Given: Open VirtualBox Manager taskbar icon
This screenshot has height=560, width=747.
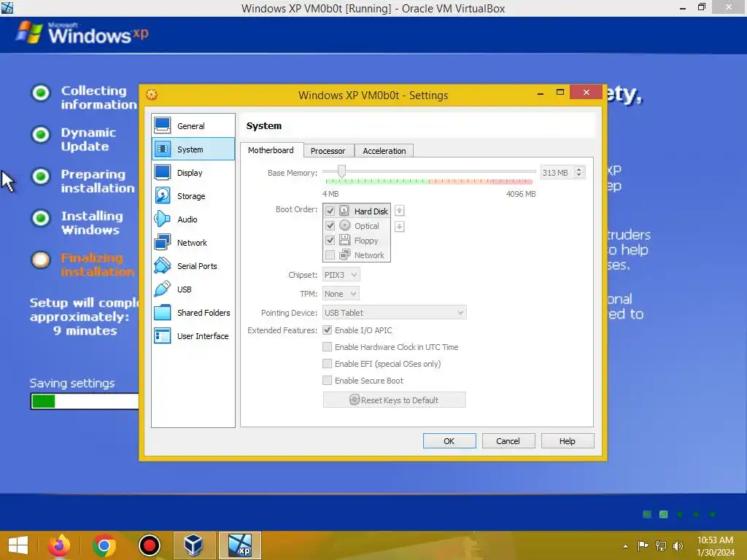Looking at the screenshot, I should click(x=194, y=545).
